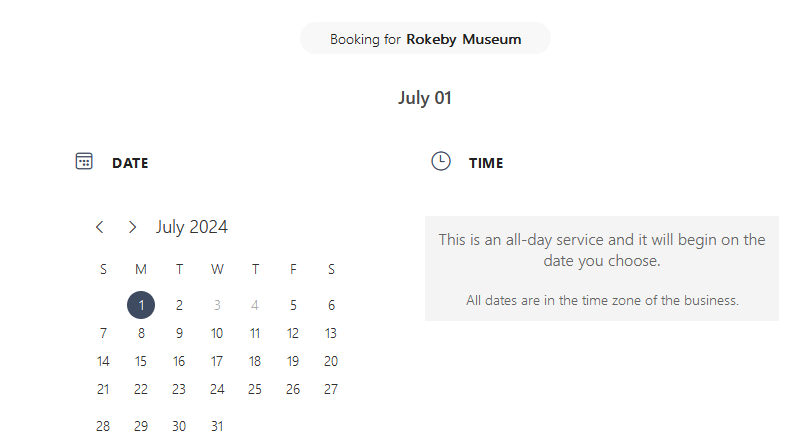Pick July 31 date
Image resolution: width=798 pixels, height=437 pixels.
point(217,425)
